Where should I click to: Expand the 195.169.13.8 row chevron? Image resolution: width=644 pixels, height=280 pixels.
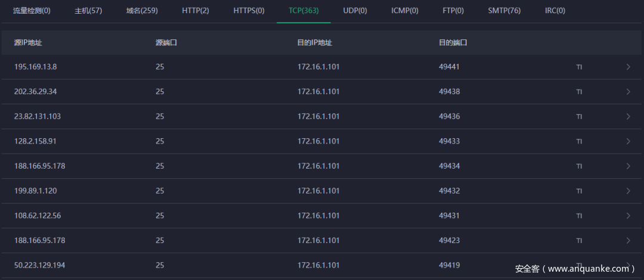click(x=628, y=67)
